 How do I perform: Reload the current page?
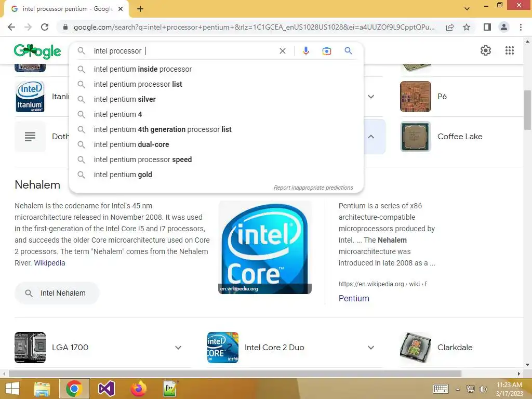click(x=45, y=27)
